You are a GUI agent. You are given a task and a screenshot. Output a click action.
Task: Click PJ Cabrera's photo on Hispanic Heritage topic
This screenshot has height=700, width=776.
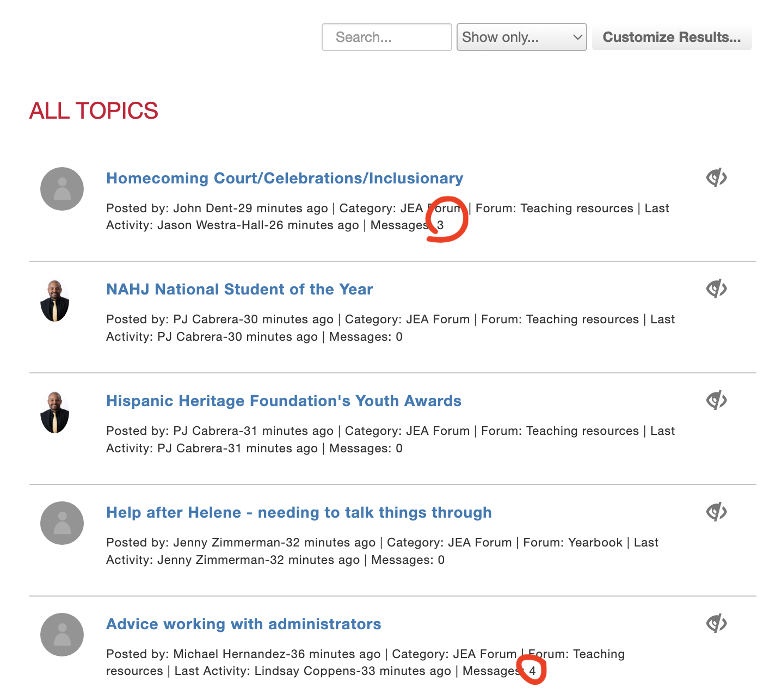point(55,413)
